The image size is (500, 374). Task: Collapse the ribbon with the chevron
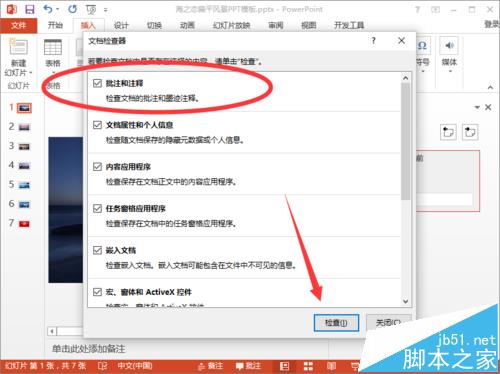tap(490, 87)
